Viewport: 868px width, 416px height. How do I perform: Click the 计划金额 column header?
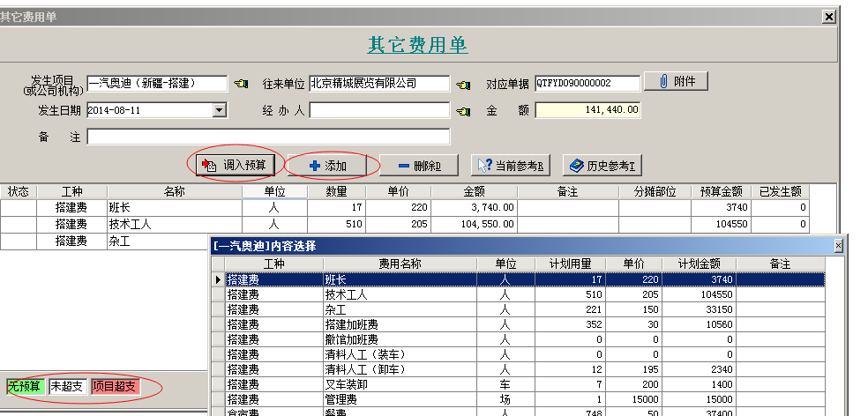click(700, 264)
